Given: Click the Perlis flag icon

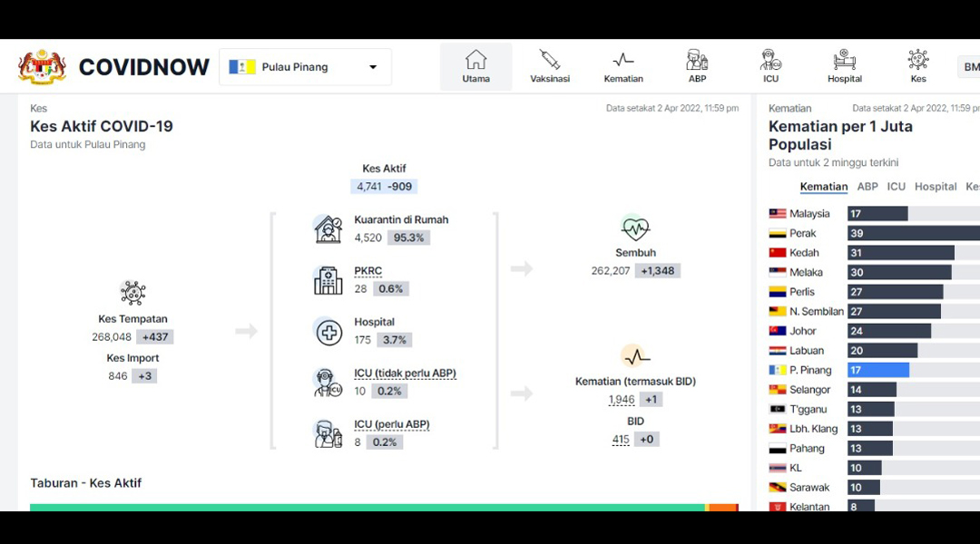Looking at the screenshot, I should (778, 292).
